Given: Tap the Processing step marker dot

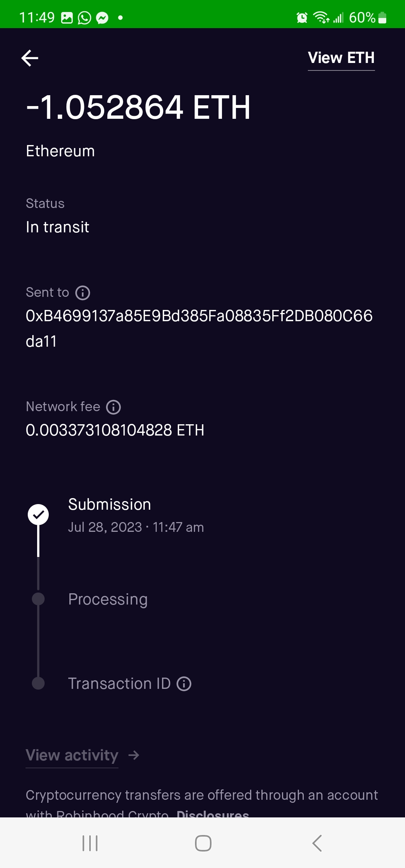Looking at the screenshot, I should [38, 599].
